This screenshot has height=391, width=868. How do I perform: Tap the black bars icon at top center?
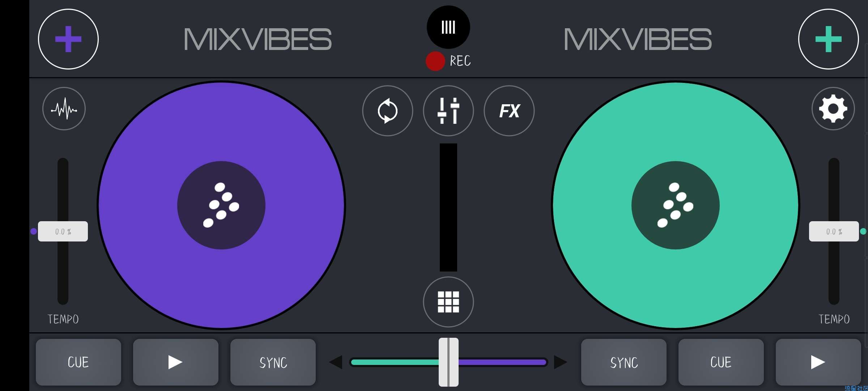(x=448, y=27)
